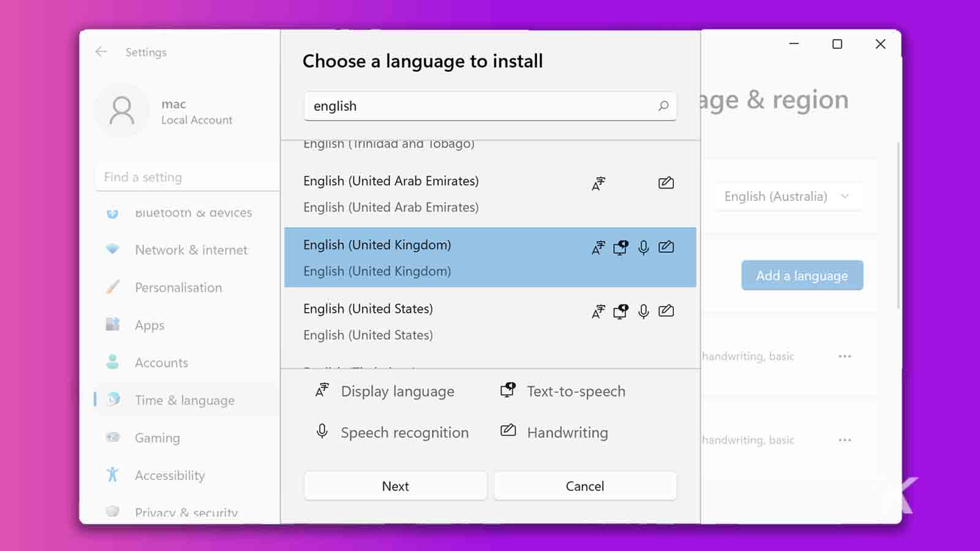Click the text-to-speech icon on English (United States) row
The height and width of the screenshot is (551, 980).
click(x=620, y=311)
